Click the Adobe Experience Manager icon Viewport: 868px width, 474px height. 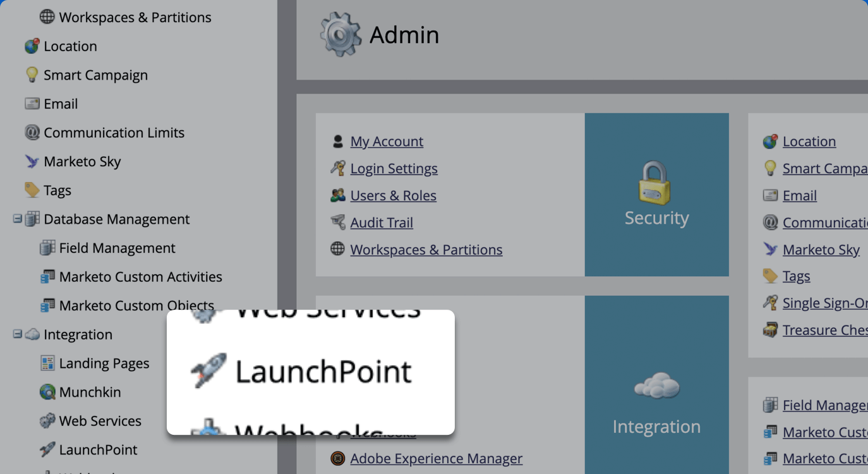[338, 458]
